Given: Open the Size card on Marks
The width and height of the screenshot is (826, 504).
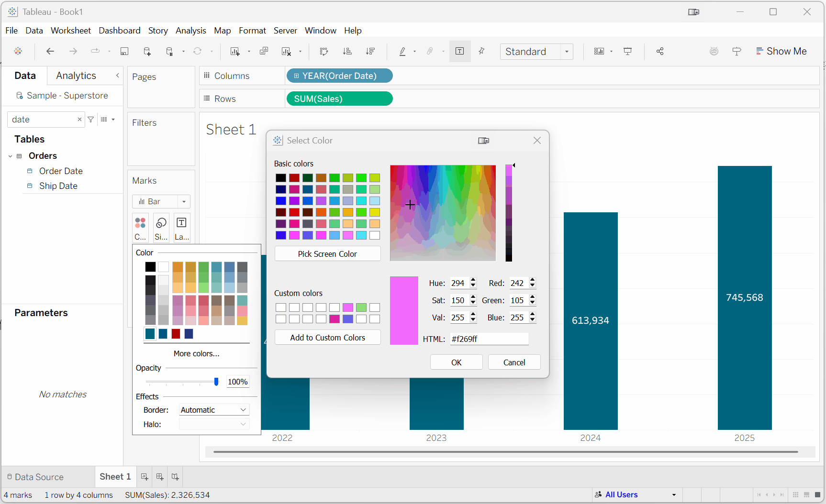Looking at the screenshot, I should point(161,228).
